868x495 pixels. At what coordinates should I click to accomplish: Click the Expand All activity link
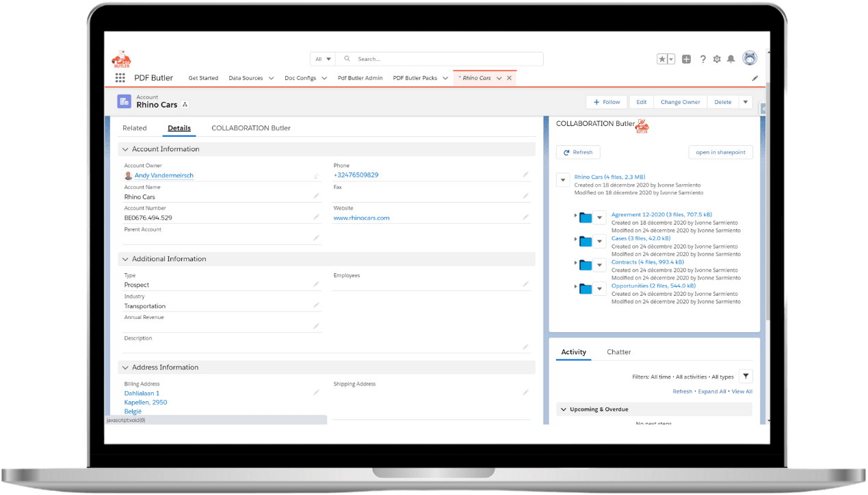coord(712,392)
